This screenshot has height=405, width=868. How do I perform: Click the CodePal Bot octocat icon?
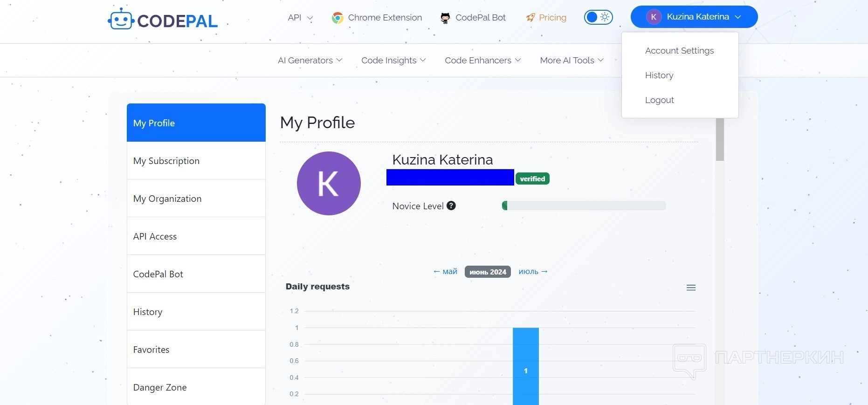(445, 18)
